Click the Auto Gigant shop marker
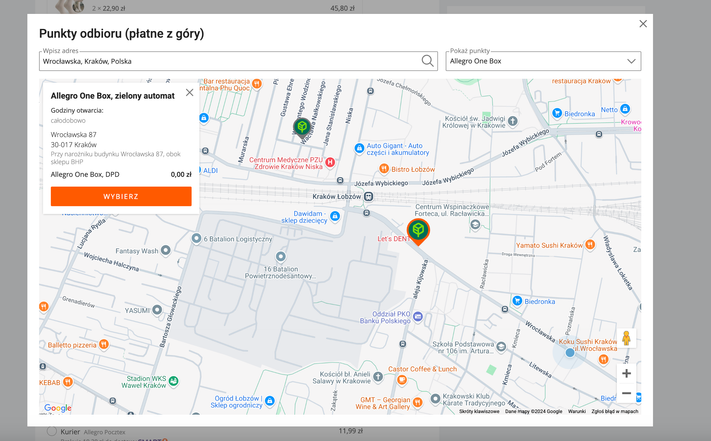The height and width of the screenshot is (441, 711). click(359, 148)
